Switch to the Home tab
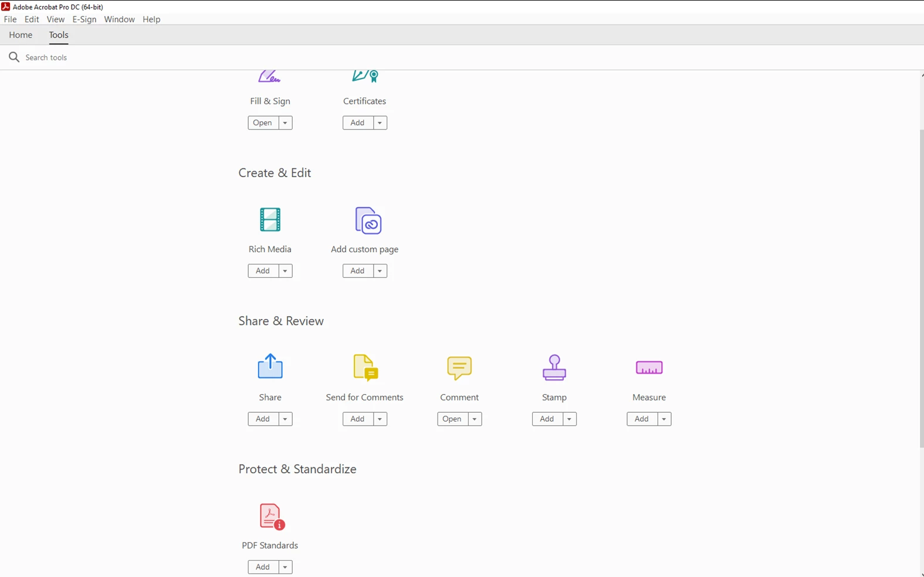The width and height of the screenshot is (924, 577). 21,35
